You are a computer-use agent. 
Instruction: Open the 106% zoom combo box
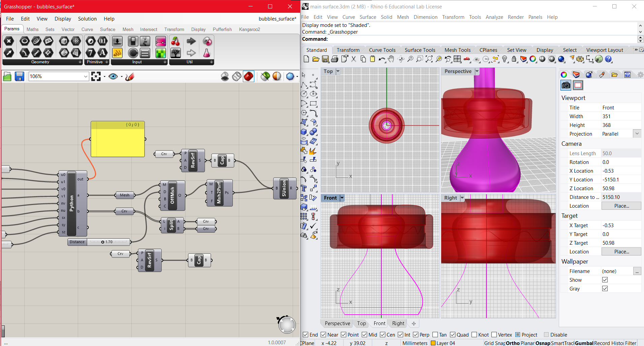[x=59, y=76]
